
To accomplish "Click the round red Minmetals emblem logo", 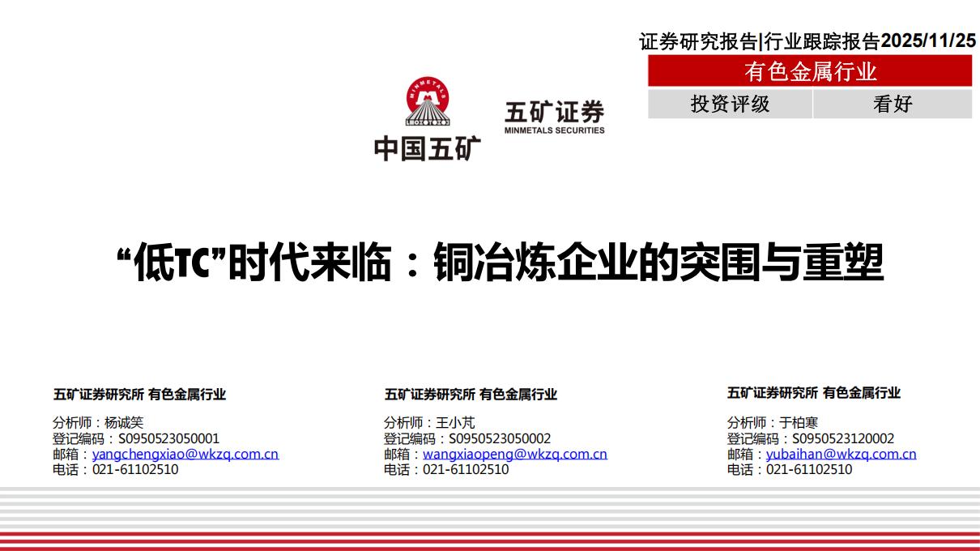I will coord(427,102).
